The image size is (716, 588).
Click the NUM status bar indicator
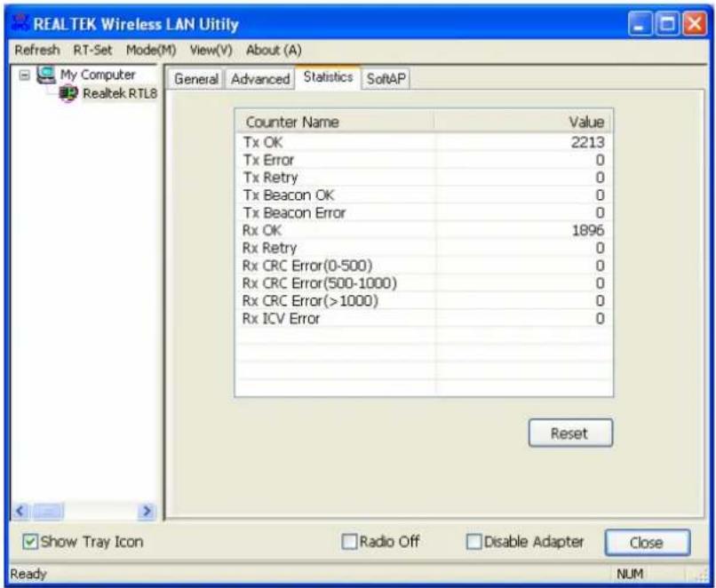click(630, 574)
